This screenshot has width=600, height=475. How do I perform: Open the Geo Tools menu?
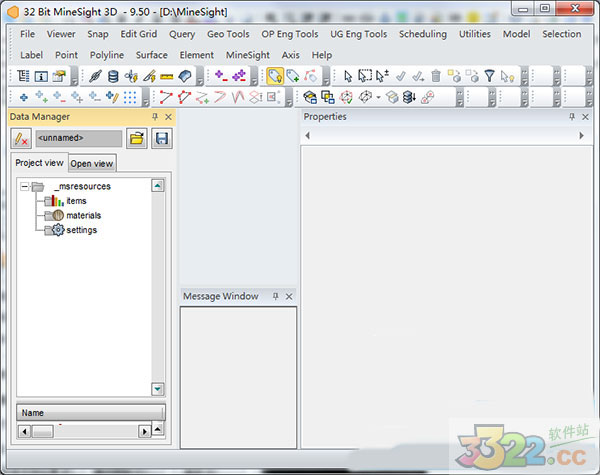click(228, 34)
